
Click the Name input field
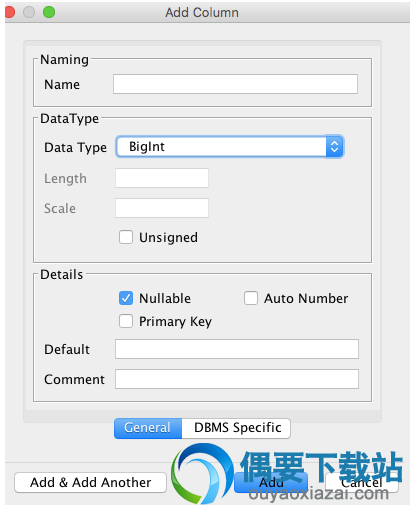(x=235, y=84)
